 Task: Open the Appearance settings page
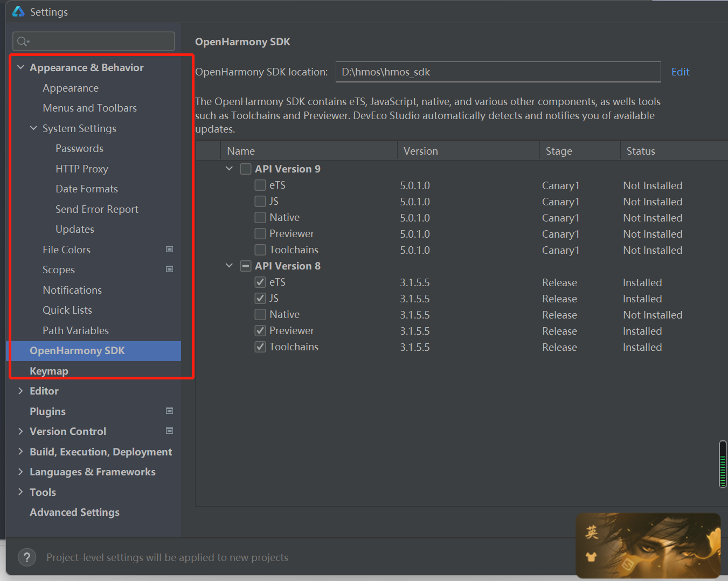tap(71, 88)
